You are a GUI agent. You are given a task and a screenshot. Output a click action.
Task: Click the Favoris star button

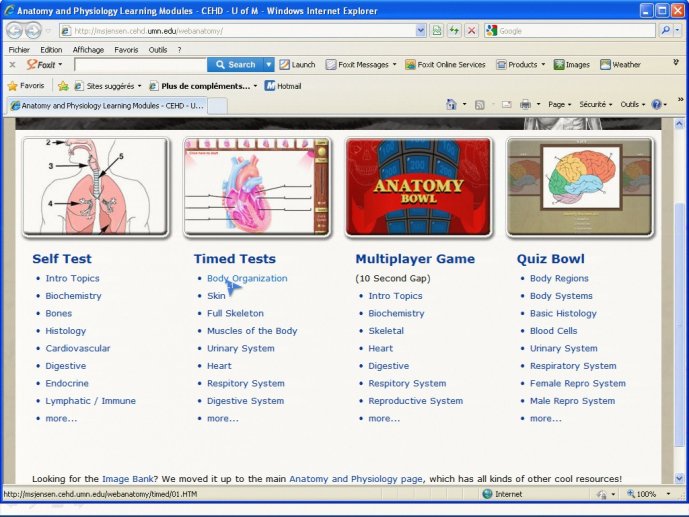click(26, 86)
